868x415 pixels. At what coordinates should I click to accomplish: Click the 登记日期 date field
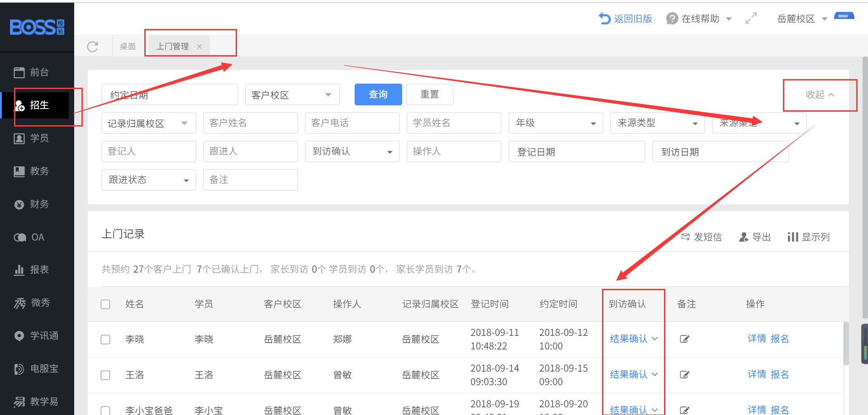pos(577,151)
